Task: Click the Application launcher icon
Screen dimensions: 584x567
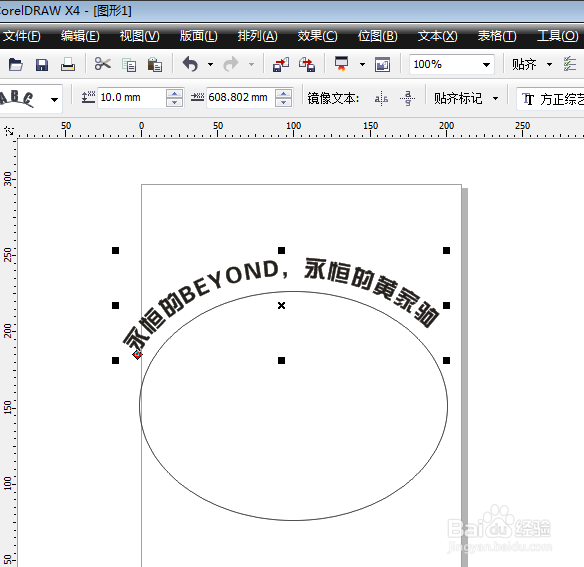Action: point(342,64)
